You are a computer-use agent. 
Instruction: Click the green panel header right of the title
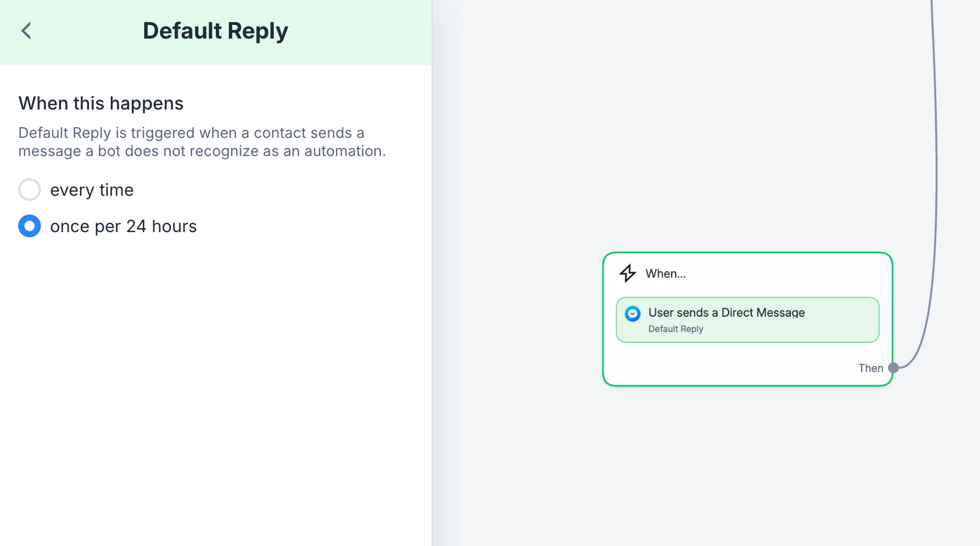tap(363, 32)
